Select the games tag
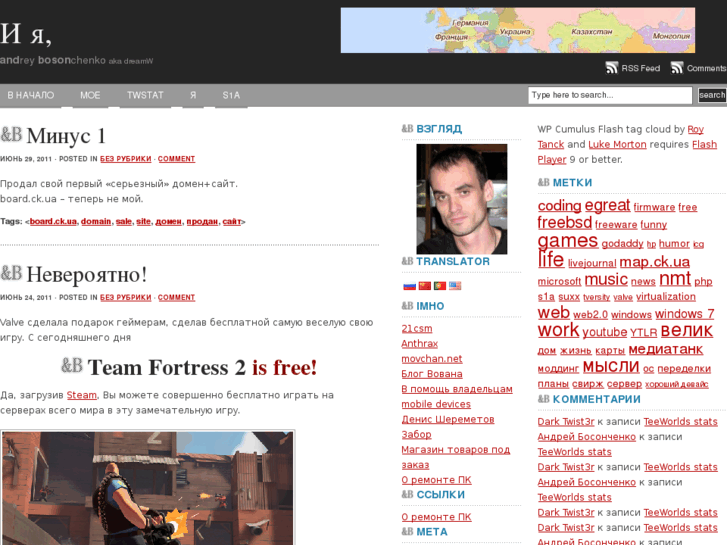 click(x=568, y=241)
